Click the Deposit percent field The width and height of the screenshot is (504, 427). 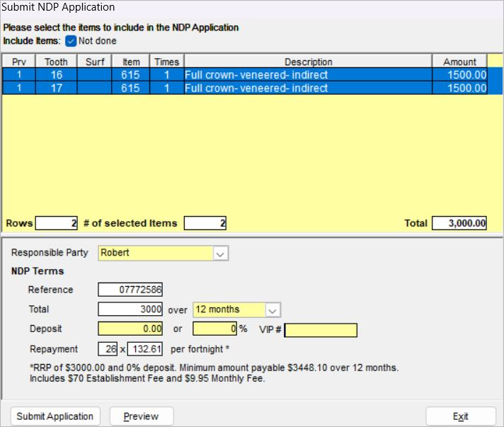(x=214, y=329)
